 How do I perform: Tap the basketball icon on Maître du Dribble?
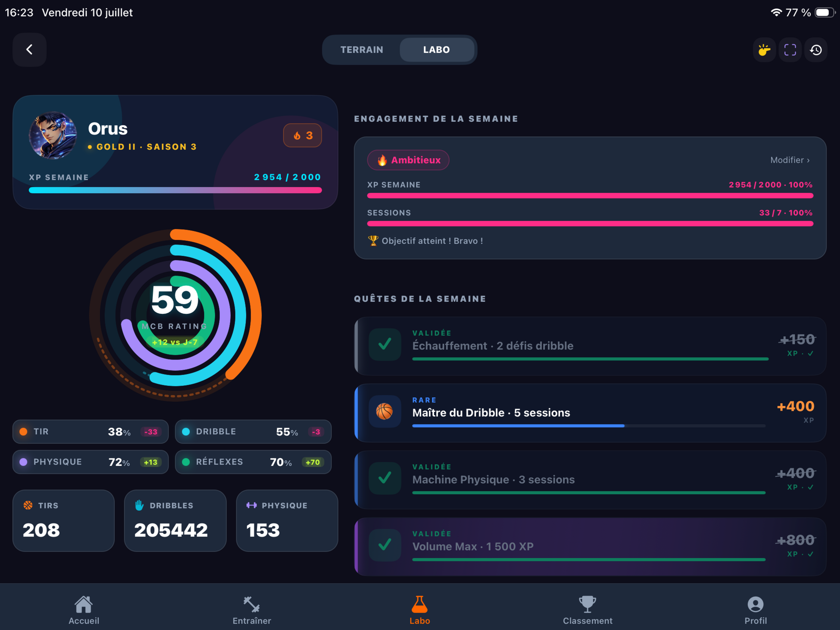tap(385, 412)
